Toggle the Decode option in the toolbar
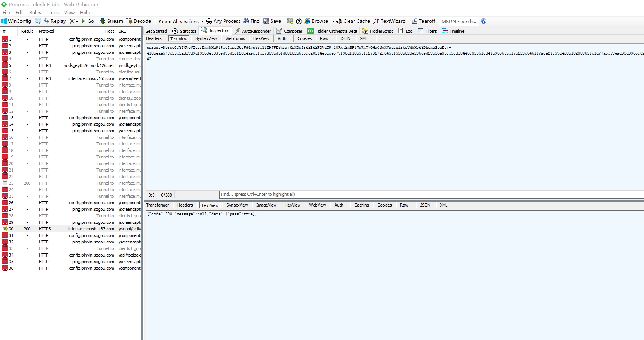Image resolution: width=644 pixels, height=340 pixels. 139,21
